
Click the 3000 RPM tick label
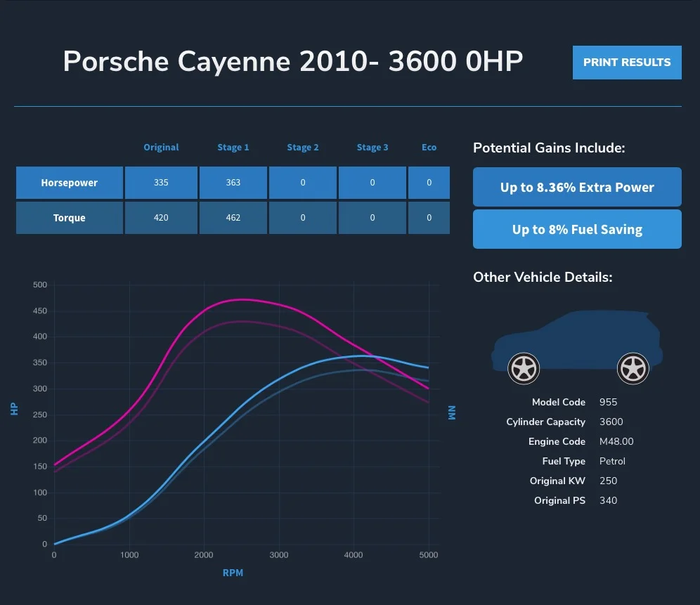[x=278, y=555]
